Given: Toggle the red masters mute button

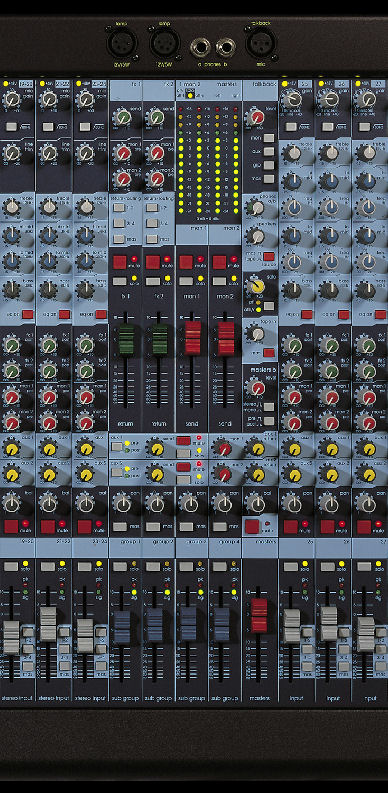Looking at the screenshot, I should [x=252, y=526].
